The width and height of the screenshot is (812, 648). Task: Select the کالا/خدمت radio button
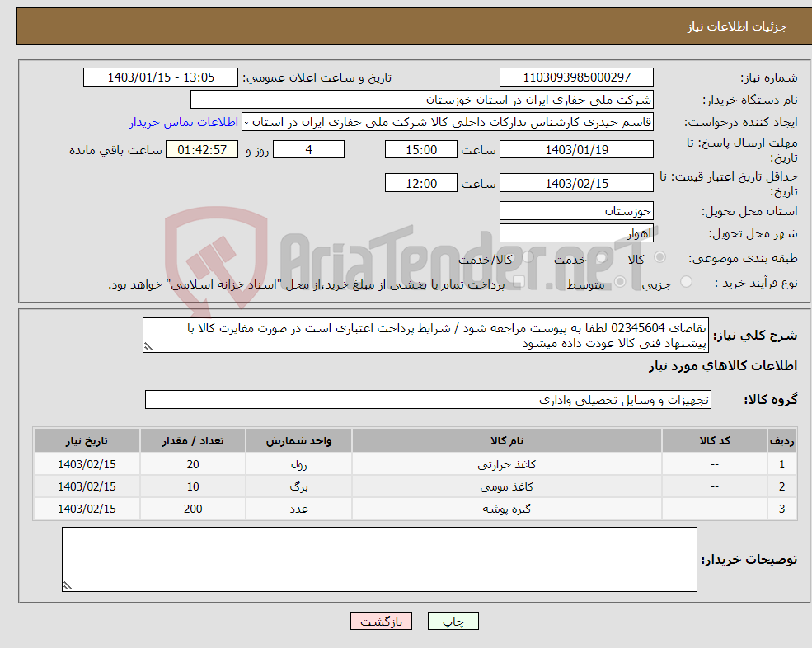click(x=528, y=257)
